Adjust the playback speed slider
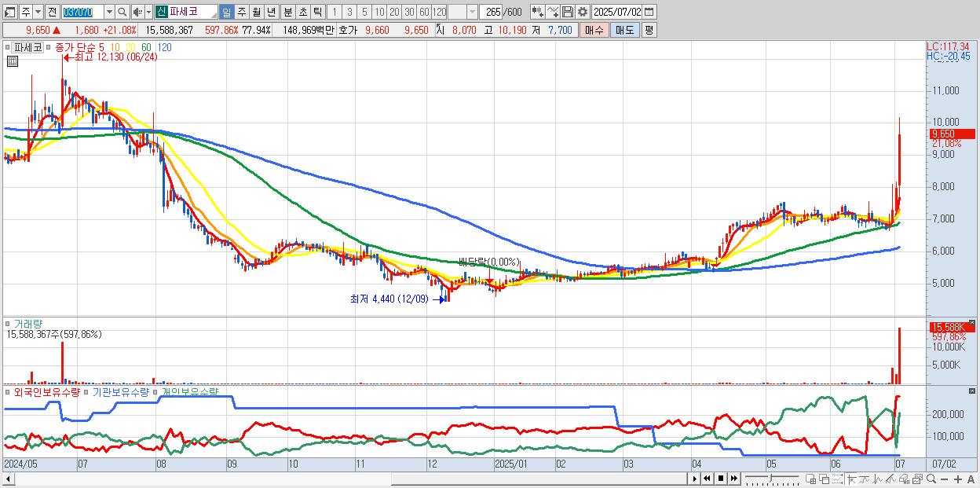Screen dimensions: 980x488 coord(772,479)
